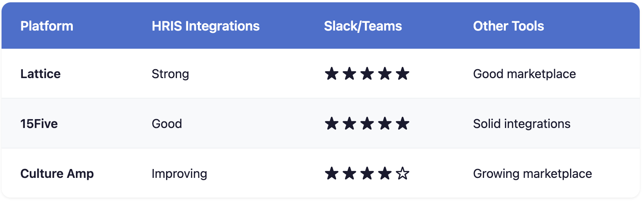Click the Strong HRIS cell for Lattice

pos(170,74)
